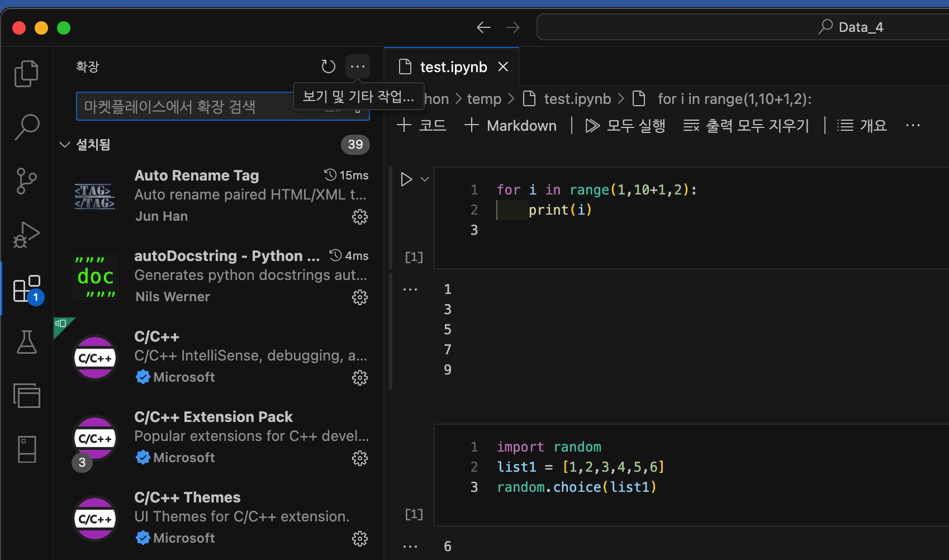Open the Source Control view

coord(26,181)
